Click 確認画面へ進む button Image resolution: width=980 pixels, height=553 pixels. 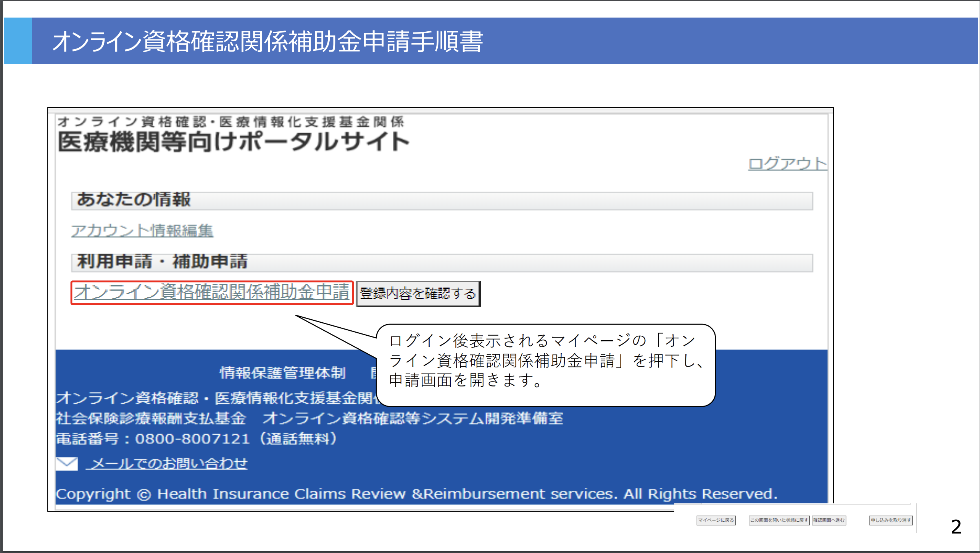pyautogui.click(x=829, y=520)
